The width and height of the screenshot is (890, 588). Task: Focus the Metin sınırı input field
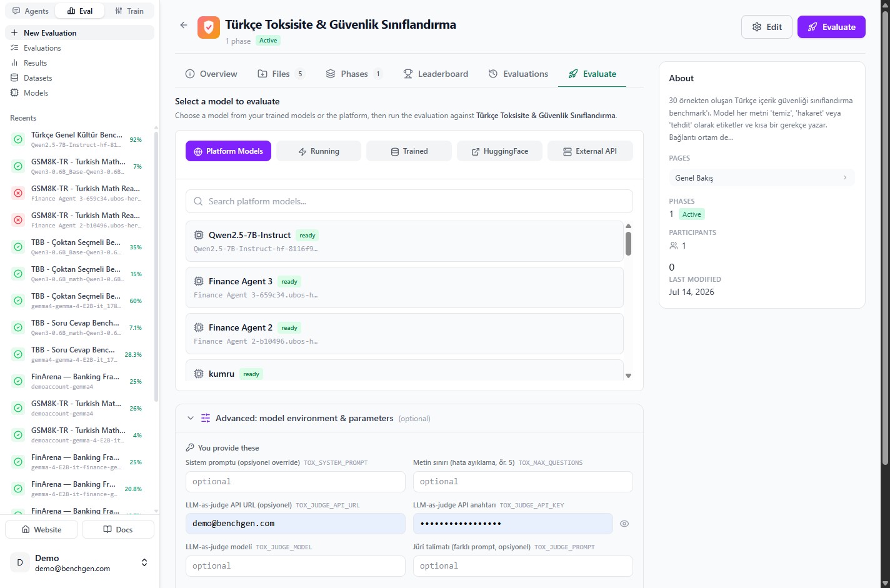tap(523, 482)
